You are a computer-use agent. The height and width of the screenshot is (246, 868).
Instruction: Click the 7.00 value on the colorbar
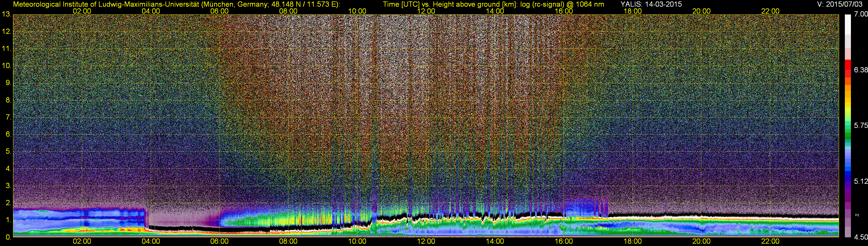(861, 14)
